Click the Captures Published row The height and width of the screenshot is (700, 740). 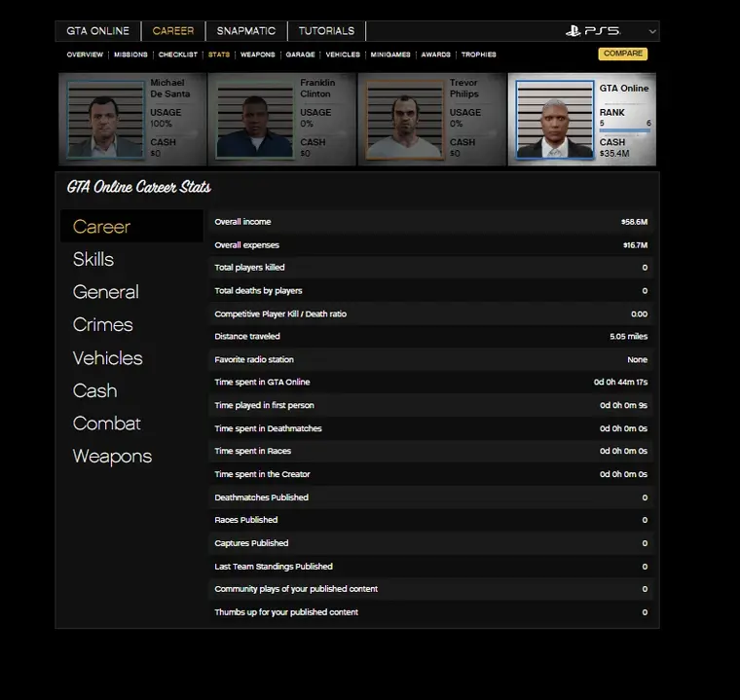431,543
